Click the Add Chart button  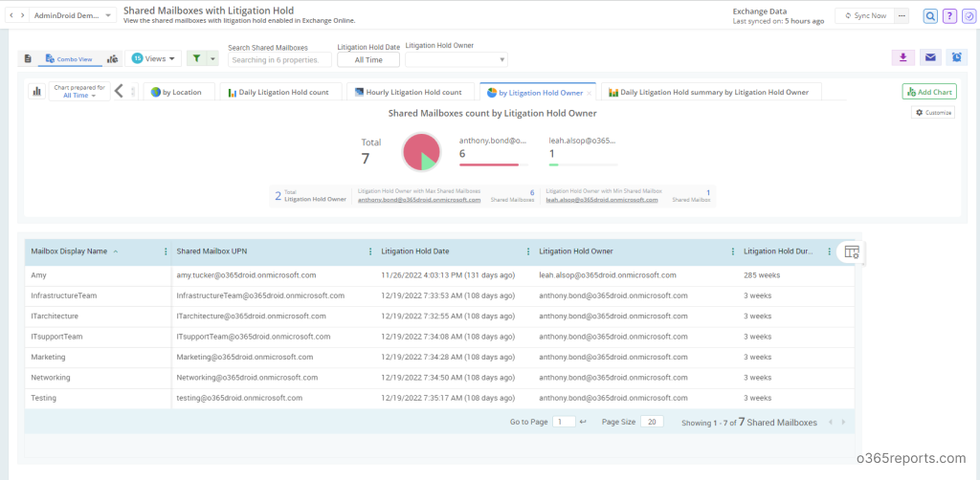929,92
